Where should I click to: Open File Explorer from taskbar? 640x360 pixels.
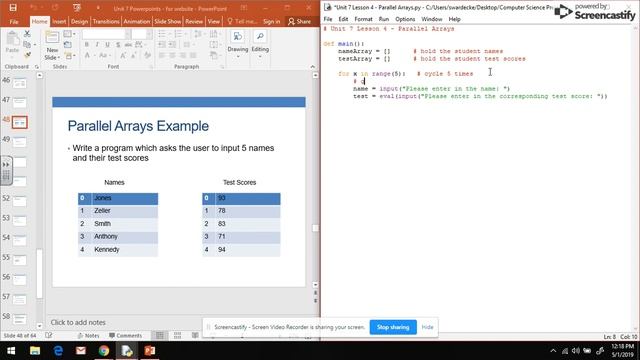click(x=35, y=351)
